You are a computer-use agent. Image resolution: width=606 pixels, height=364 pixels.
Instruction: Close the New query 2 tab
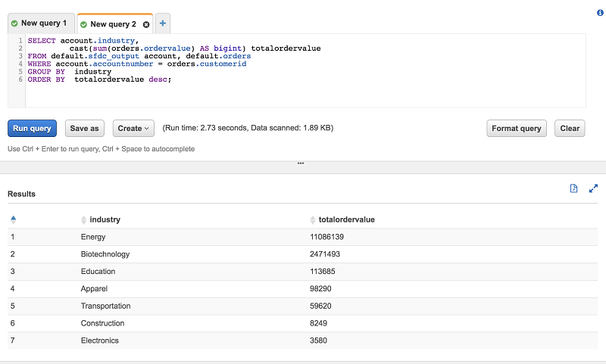click(x=146, y=25)
